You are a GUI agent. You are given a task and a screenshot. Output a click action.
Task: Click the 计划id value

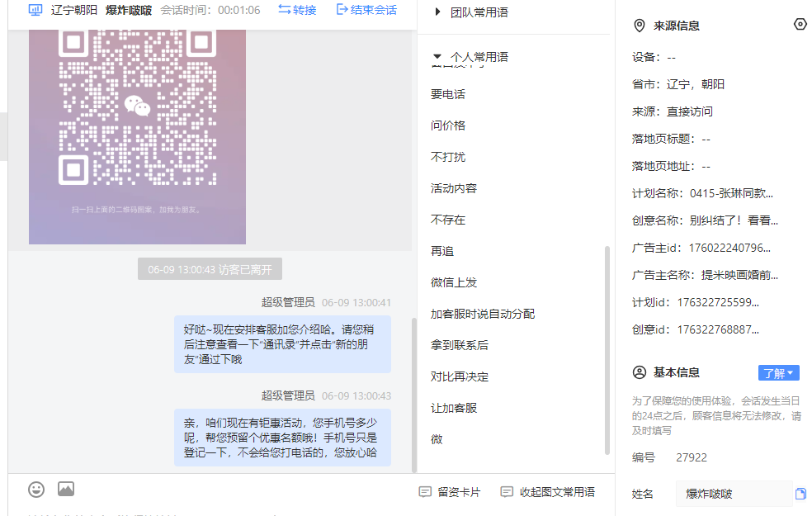click(718, 302)
